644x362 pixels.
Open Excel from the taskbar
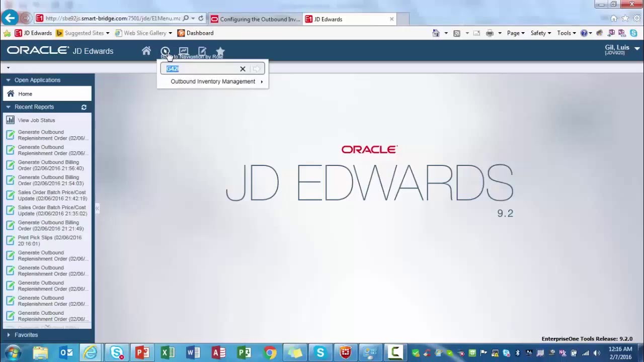[x=168, y=353]
